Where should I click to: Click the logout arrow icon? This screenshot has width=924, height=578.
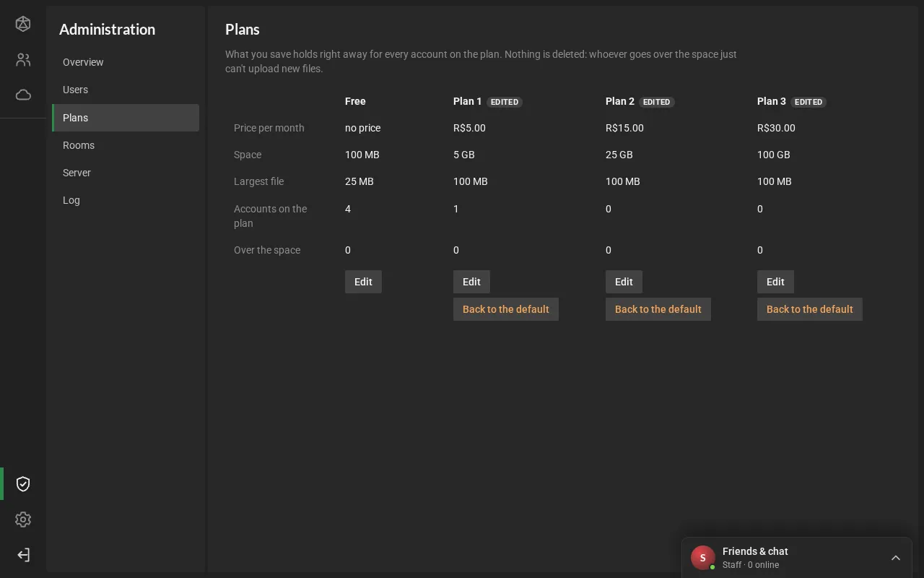[23, 555]
